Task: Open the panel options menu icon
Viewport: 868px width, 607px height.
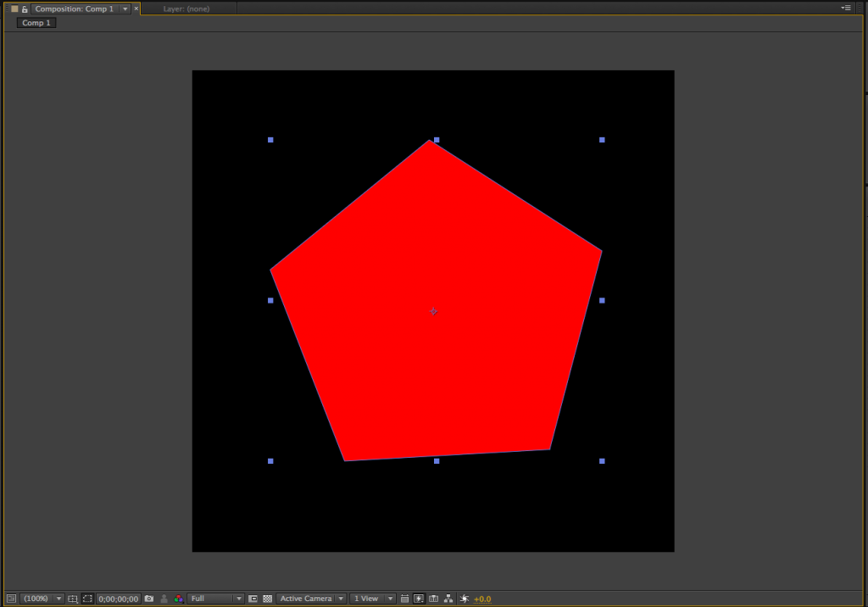Action: click(x=846, y=8)
